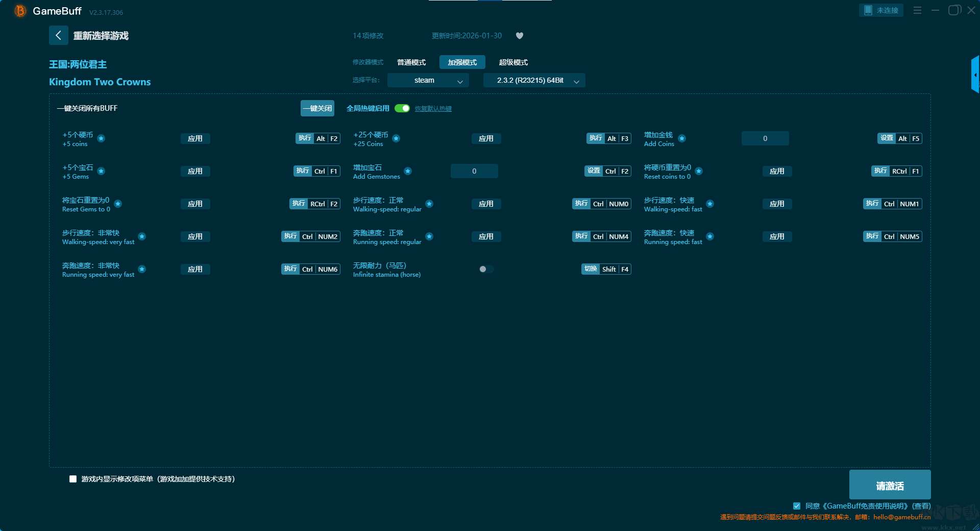The width and height of the screenshot is (980, 531).
Task: Open the steam platform dropdown
Action: 428,80
